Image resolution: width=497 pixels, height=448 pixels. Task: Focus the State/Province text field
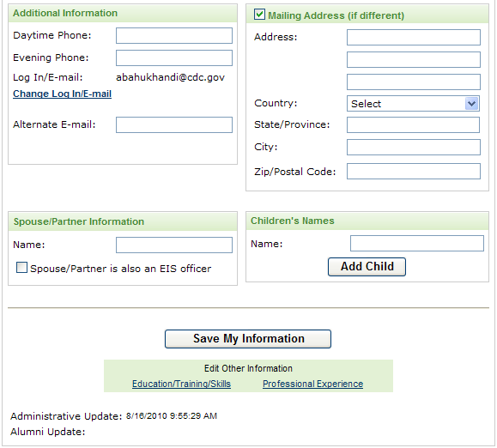(413, 124)
